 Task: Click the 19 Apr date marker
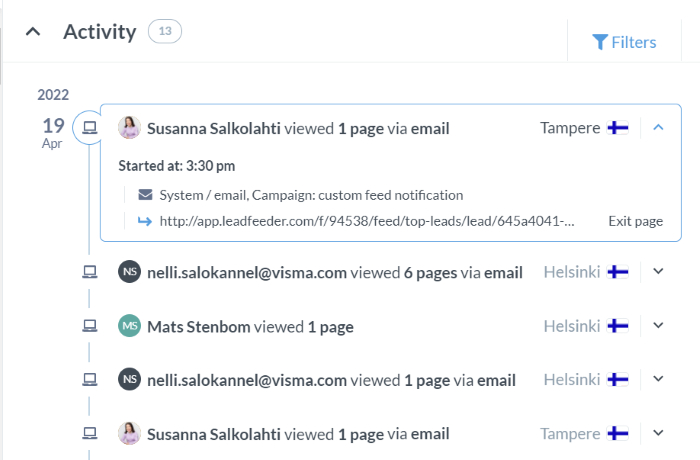tap(53, 132)
